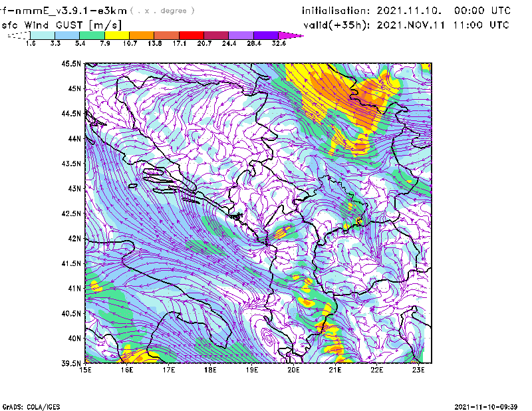532x411 pixels.
Task: Click the 40N latitude label
Action: pyautogui.click(x=74, y=339)
